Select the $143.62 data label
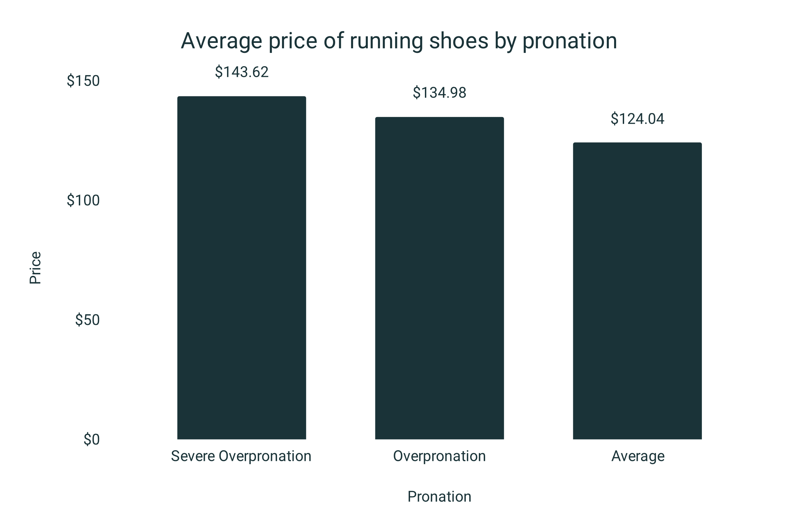Viewport: 798px width, 532px height. [242, 72]
